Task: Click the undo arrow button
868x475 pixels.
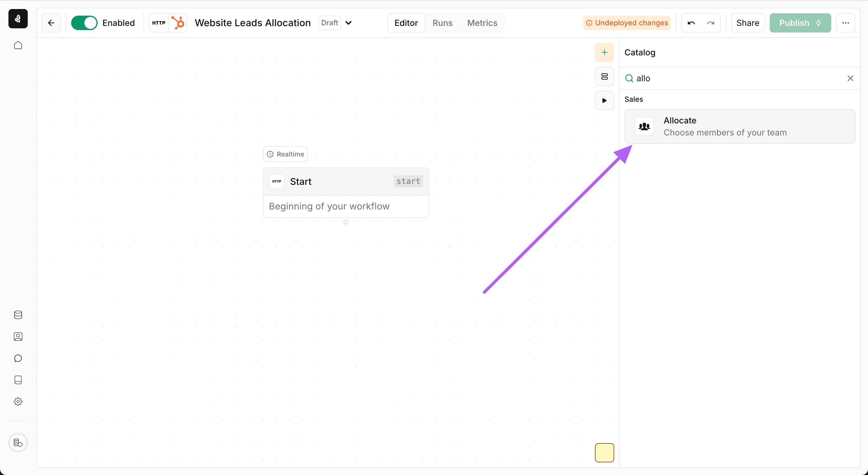Action: point(692,23)
